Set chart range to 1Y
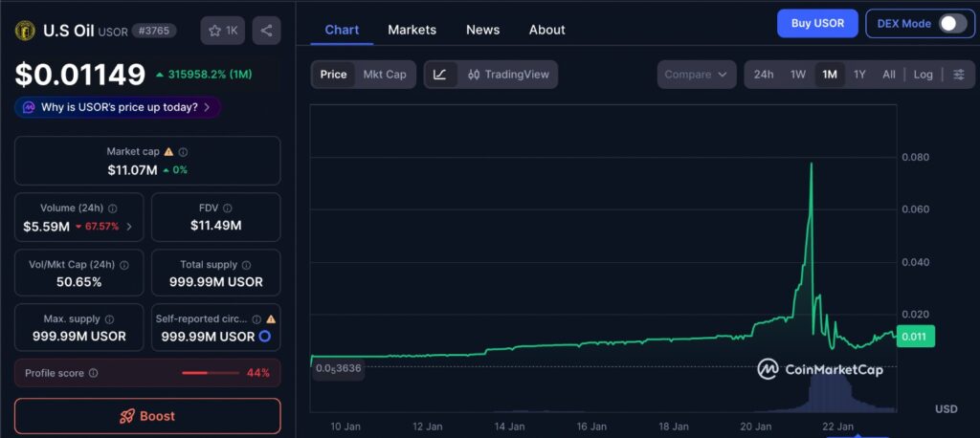 coord(859,75)
